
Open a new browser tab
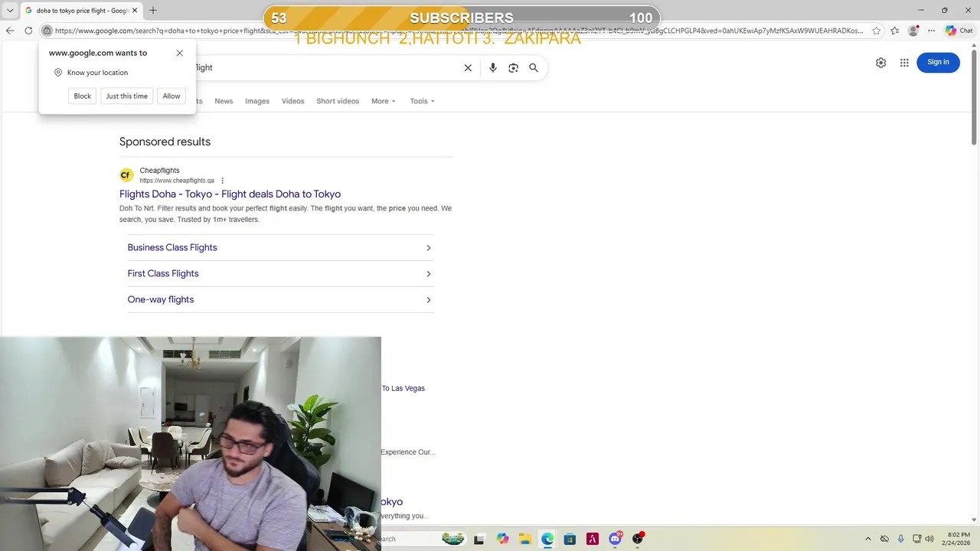(x=153, y=11)
